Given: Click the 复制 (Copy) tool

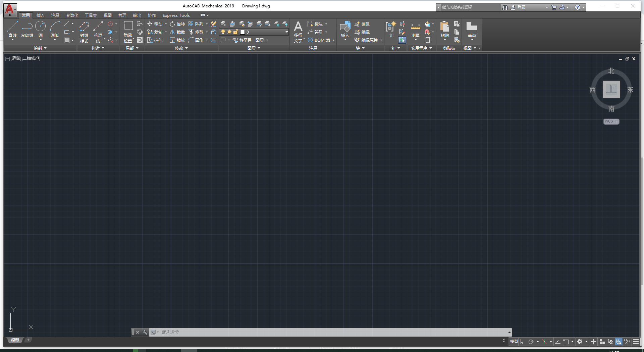Looking at the screenshot, I should 155,32.
